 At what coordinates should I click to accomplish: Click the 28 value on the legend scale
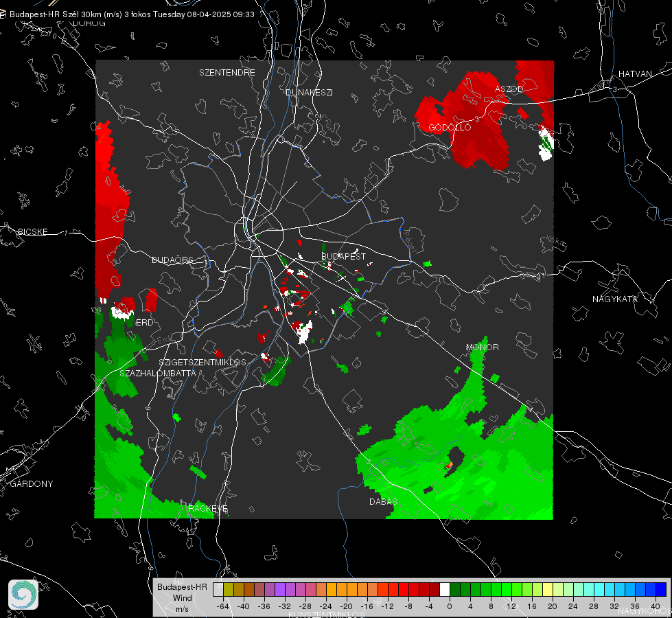coord(594,606)
